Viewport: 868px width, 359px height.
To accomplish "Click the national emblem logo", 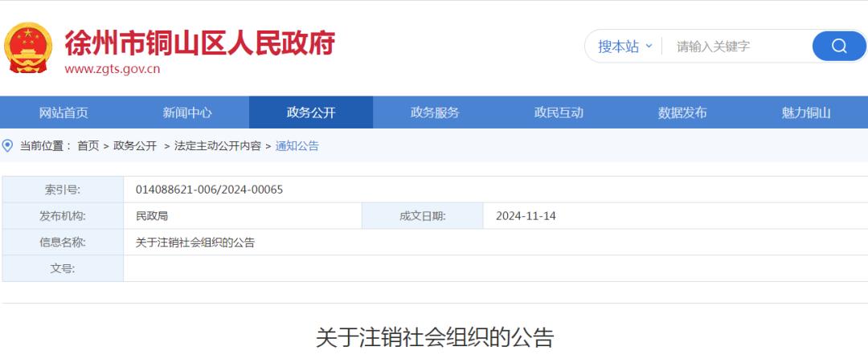I will point(28,47).
